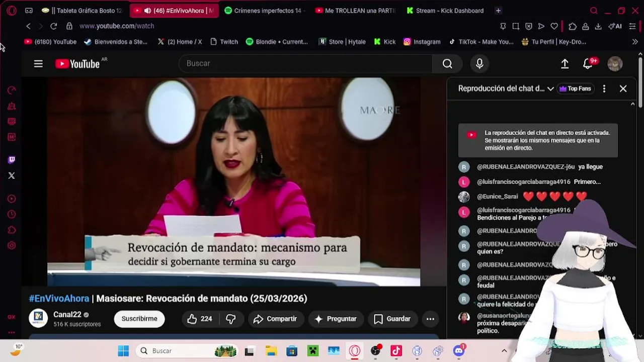The height and width of the screenshot is (362, 644).
Task: Open the Twitch bookmark
Action: click(223, 42)
